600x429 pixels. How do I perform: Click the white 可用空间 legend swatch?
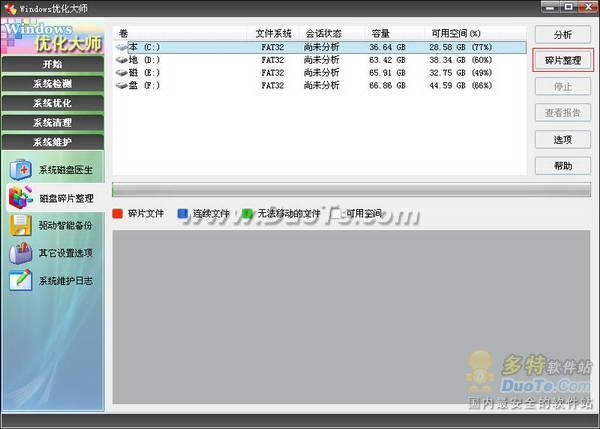tap(336, 214)
